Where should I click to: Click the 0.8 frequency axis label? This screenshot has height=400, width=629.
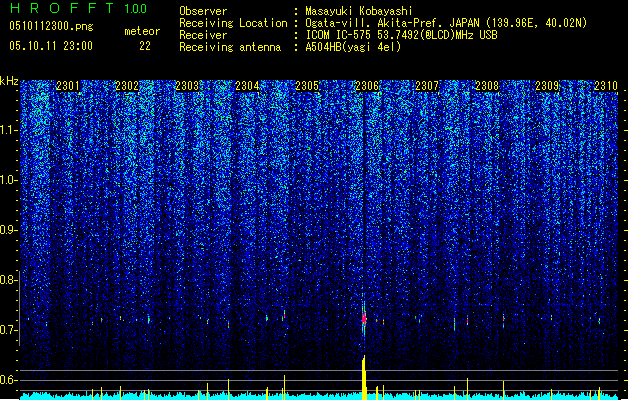(x=8, y=280)
